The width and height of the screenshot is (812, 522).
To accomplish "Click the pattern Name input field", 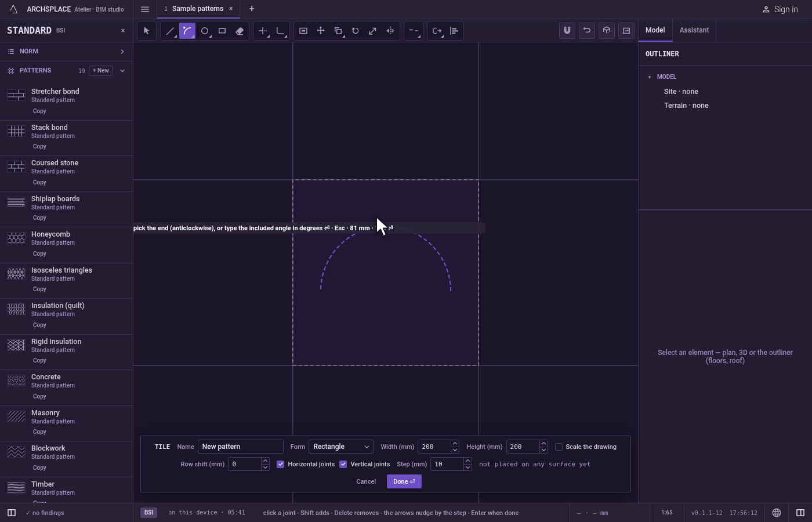I will coord(241,447).
